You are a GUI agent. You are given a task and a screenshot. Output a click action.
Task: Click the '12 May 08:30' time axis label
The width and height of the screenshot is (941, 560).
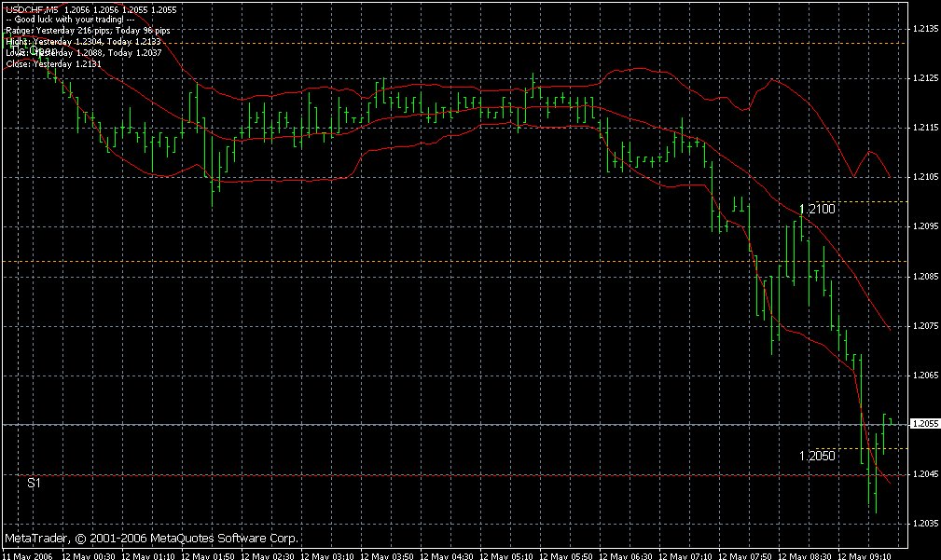[x=805, y=555]
